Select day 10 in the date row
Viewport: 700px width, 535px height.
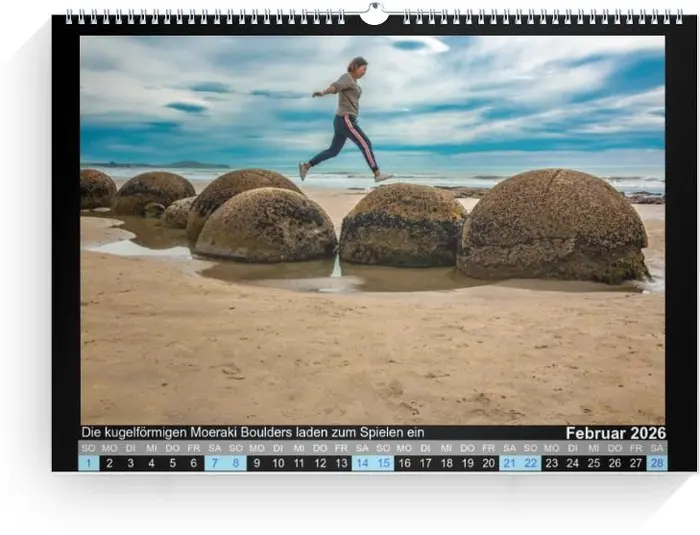(x=278, y=463)
